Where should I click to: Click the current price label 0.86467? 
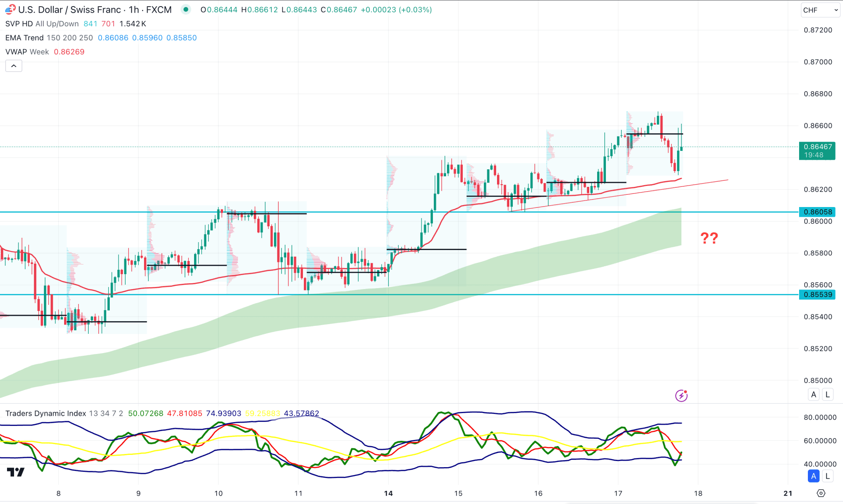click(817, 150)
